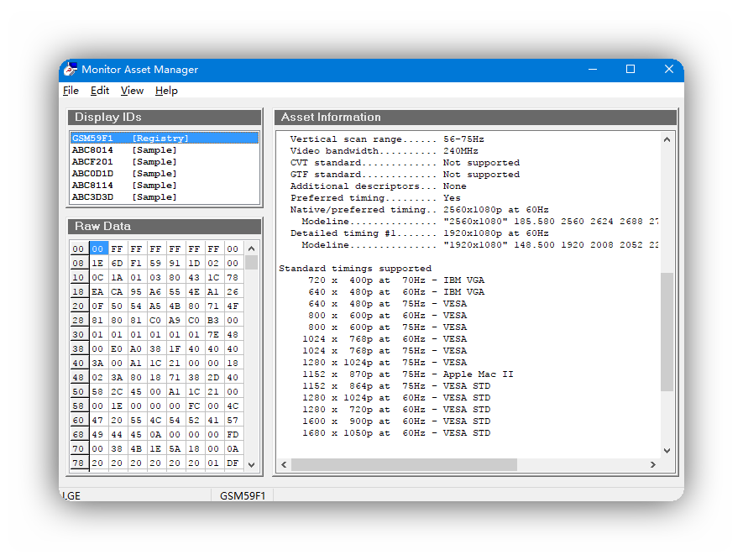
Task: Click the Asset Information scroll down arrow
Action: point(667,451)
